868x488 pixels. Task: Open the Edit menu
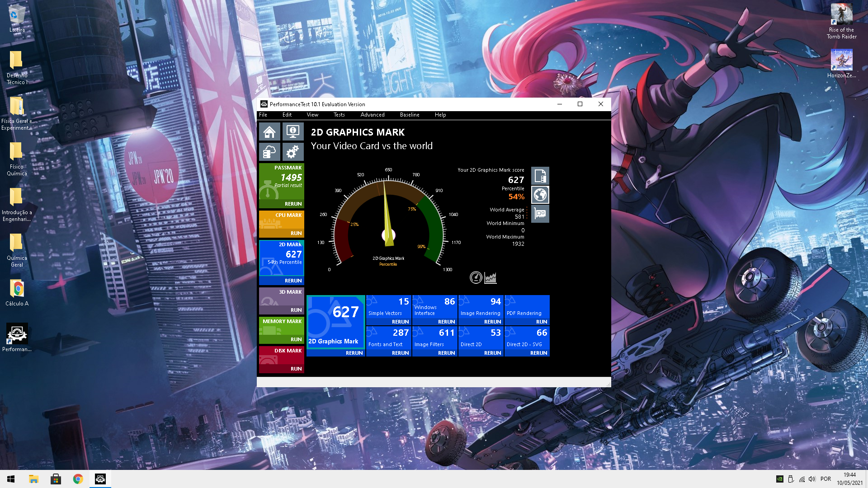click(287, 115)
